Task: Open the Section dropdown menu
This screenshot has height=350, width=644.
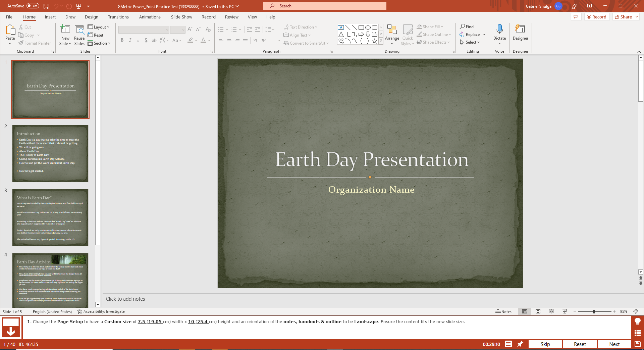Action: pos(99,43)
